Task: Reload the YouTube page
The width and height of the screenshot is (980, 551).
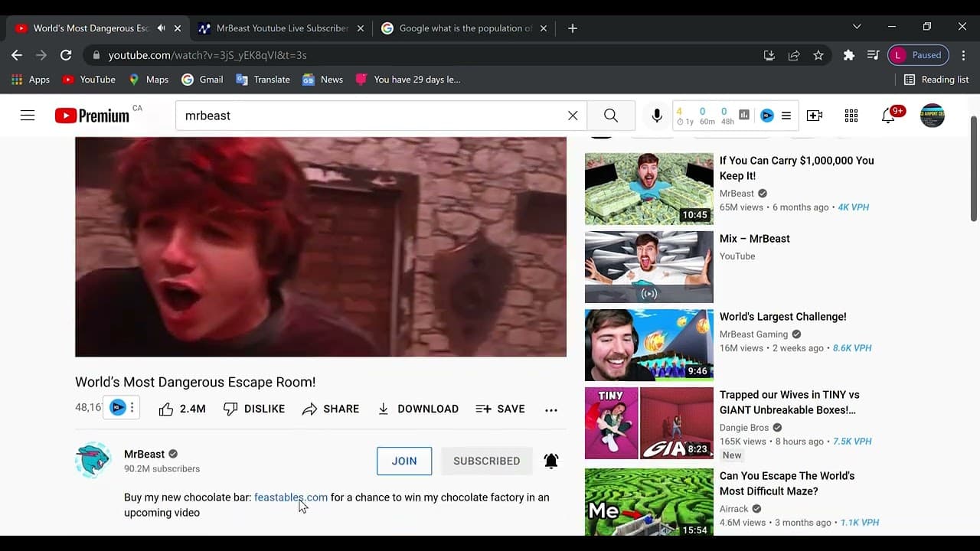Action: click(66, 55)
